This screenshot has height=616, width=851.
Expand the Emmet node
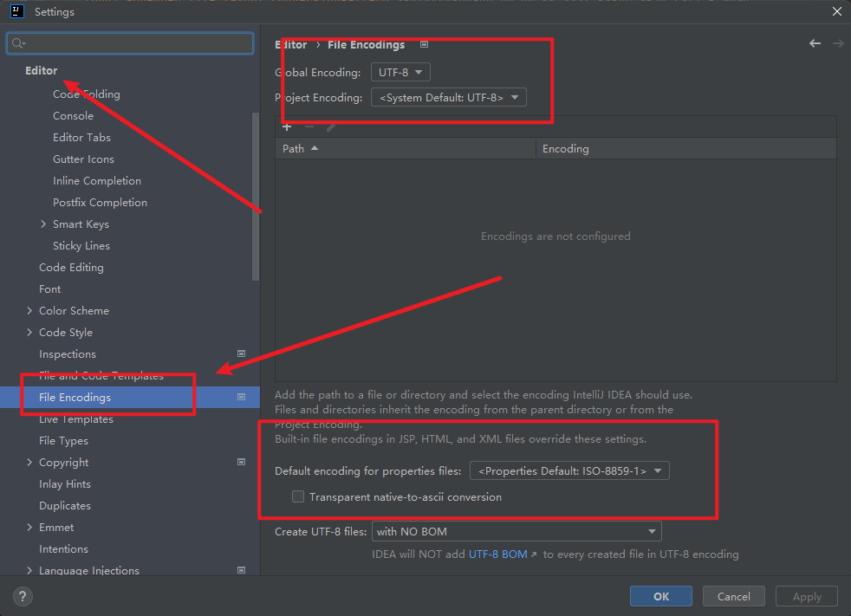[29, 527]
